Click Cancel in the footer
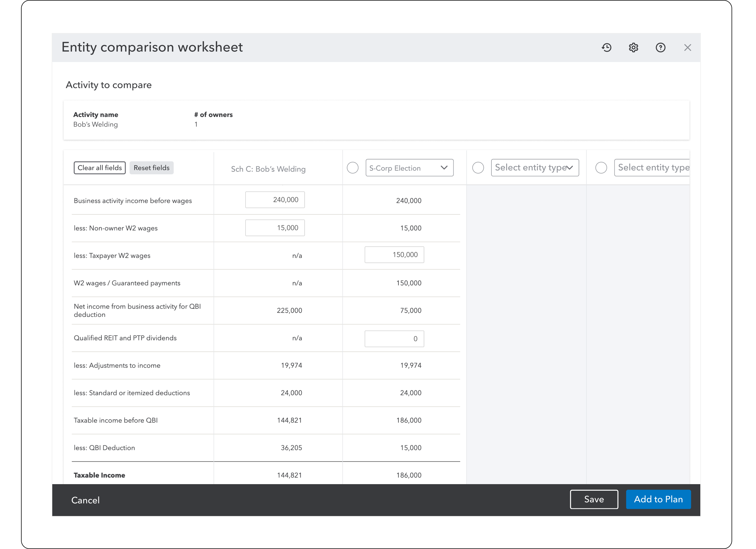The width and height of the screenshot is (756, 549). coord(85,500)
